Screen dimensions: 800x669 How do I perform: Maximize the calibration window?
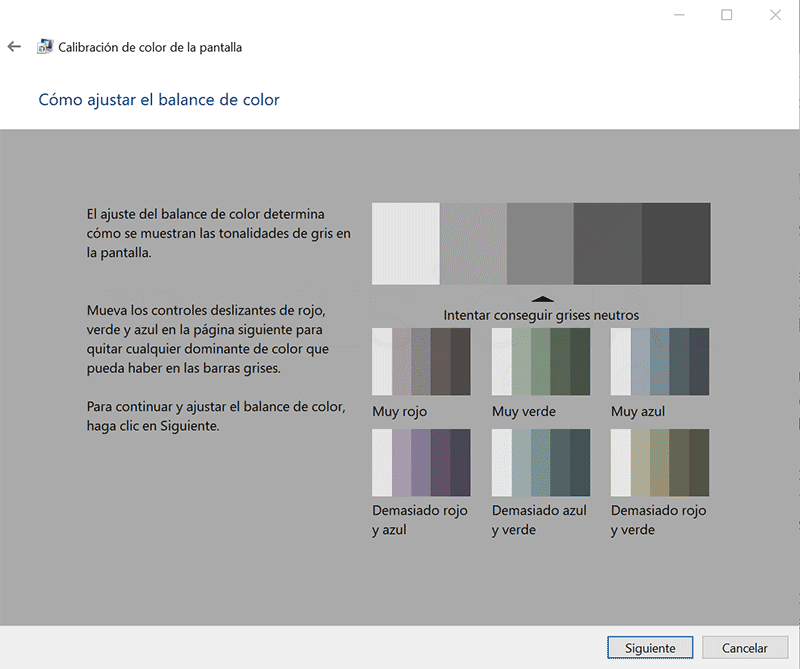click(x=727, y=15)
